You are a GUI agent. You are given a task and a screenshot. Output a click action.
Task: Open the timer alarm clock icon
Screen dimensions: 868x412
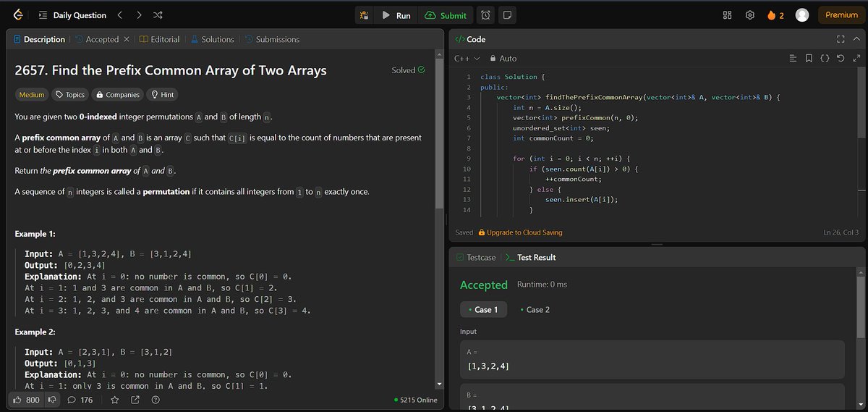tap(487, 15)
